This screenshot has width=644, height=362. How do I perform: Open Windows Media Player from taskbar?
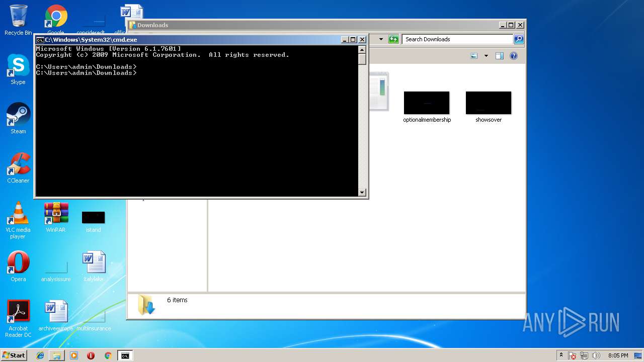[74, 355]
